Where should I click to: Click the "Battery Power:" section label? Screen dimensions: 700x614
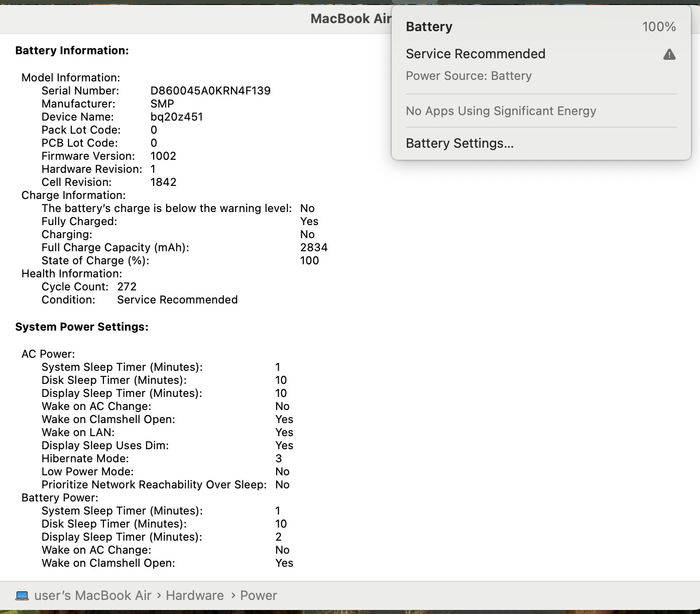click(x=60, y=498)
